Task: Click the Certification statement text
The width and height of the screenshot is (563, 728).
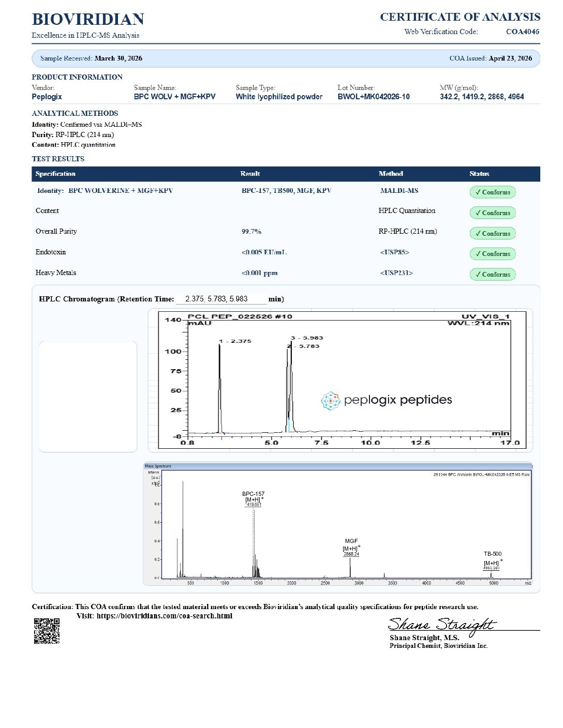Action: point(255,607)
